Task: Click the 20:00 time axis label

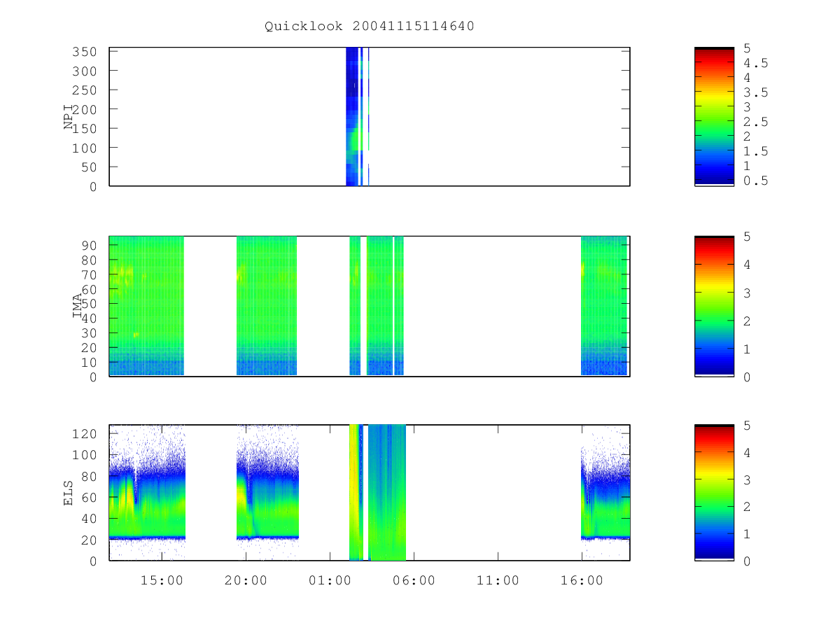Action: [x=246, y=580]
